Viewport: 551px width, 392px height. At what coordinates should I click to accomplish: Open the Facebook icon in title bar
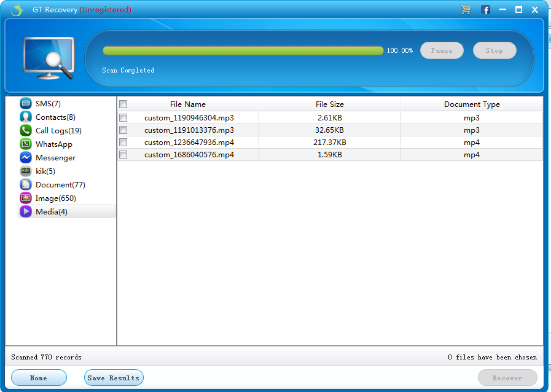pyautogui.click(x=486, y=10)
